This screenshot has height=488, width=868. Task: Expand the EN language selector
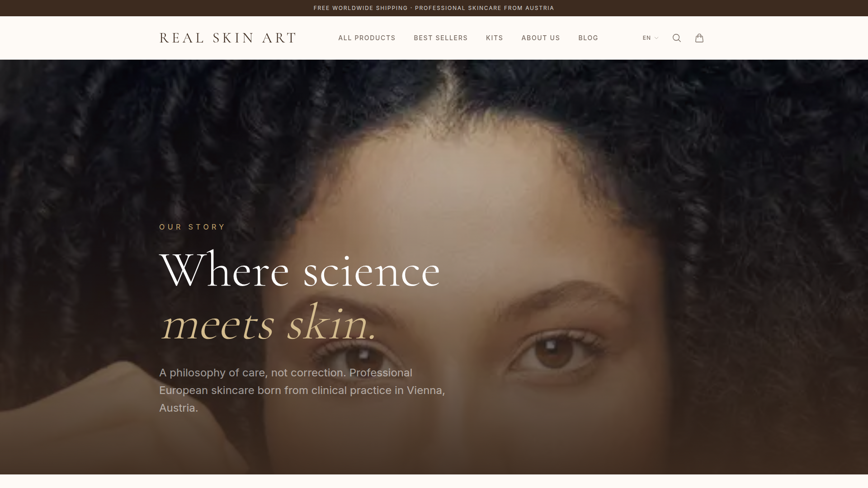click(x=650, y=38)
